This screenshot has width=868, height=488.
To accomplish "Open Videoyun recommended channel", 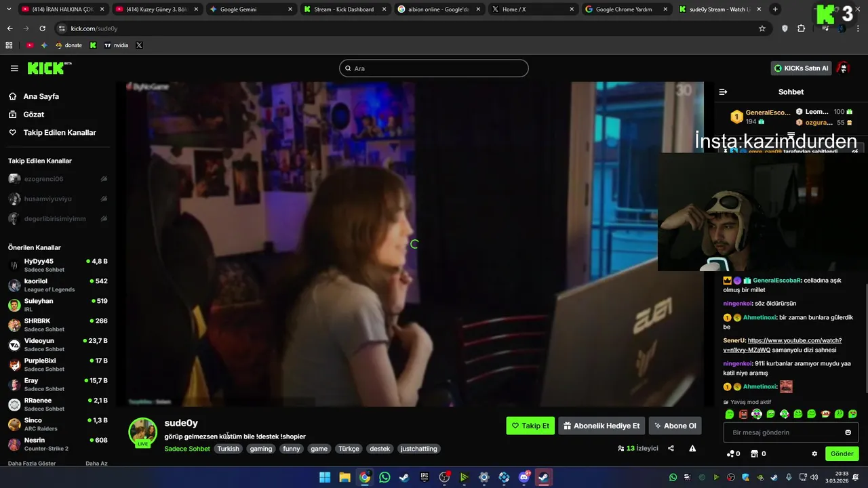I will point(58,344).
